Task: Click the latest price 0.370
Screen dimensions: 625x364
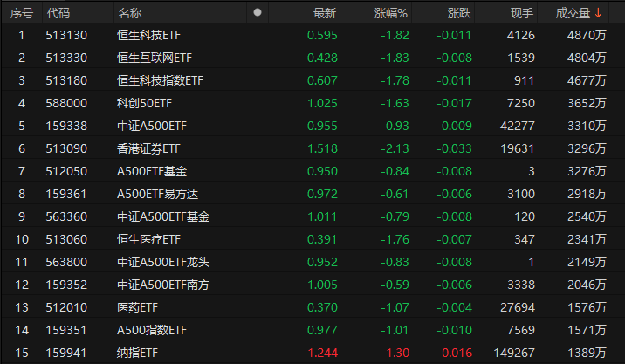Action: 322,308
